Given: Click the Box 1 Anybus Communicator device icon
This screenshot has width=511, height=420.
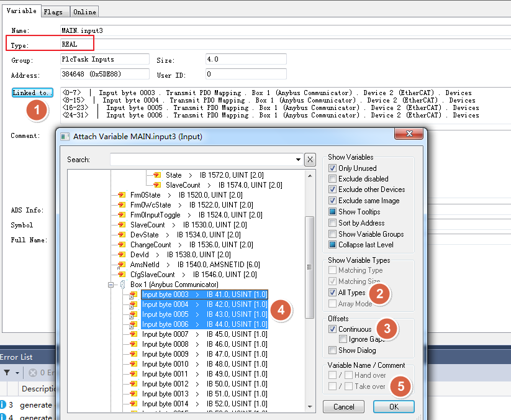Looking at the screenshot, I should 123,285.
